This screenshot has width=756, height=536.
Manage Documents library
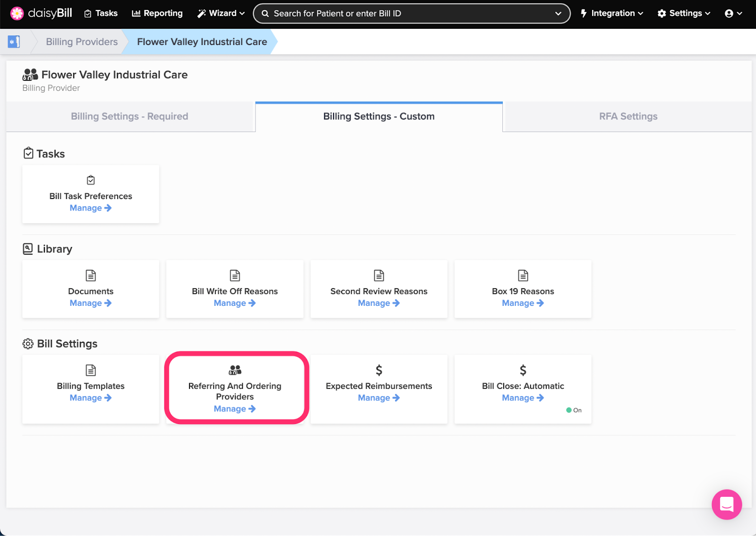pyautogui.click(x=91, y=303)
